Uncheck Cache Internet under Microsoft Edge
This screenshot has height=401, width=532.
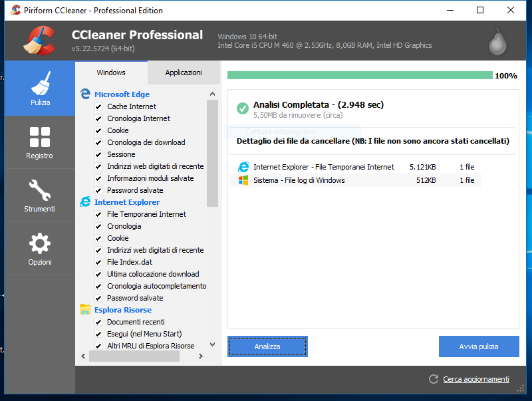(x=98, y=106)
